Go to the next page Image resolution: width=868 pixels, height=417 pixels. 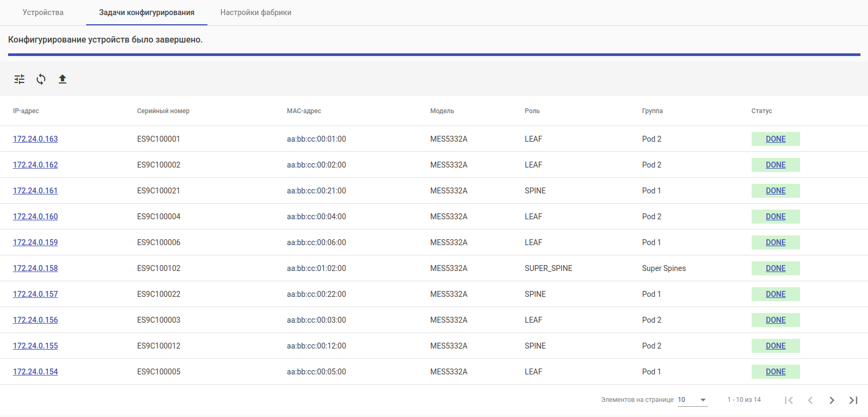[832, 400]
